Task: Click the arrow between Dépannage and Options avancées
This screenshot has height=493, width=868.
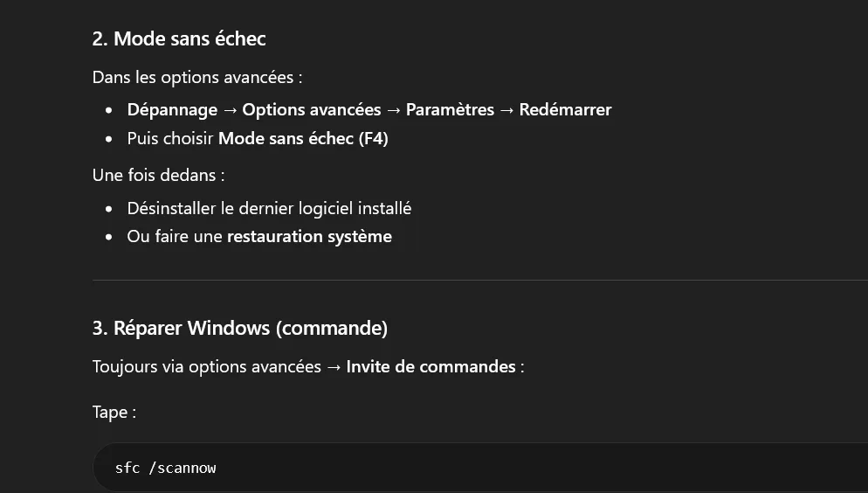Action: pyautogui.click(x=230, y=110)
